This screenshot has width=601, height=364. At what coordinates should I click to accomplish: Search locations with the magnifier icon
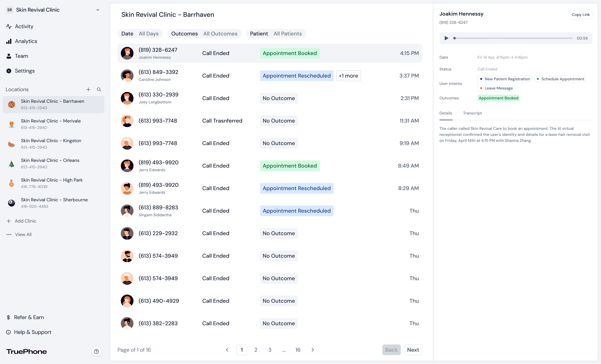tap(99, 90)
